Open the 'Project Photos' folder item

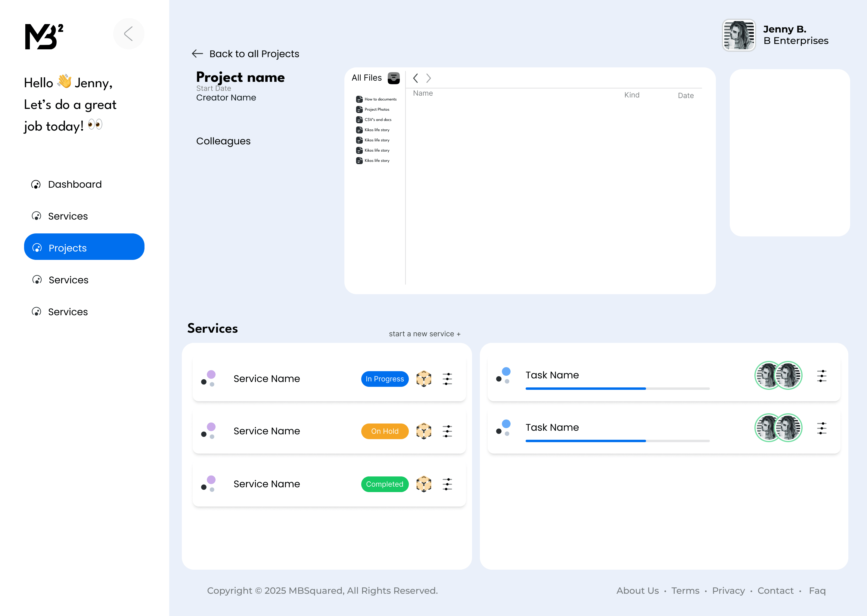click(x=373, y=109)
